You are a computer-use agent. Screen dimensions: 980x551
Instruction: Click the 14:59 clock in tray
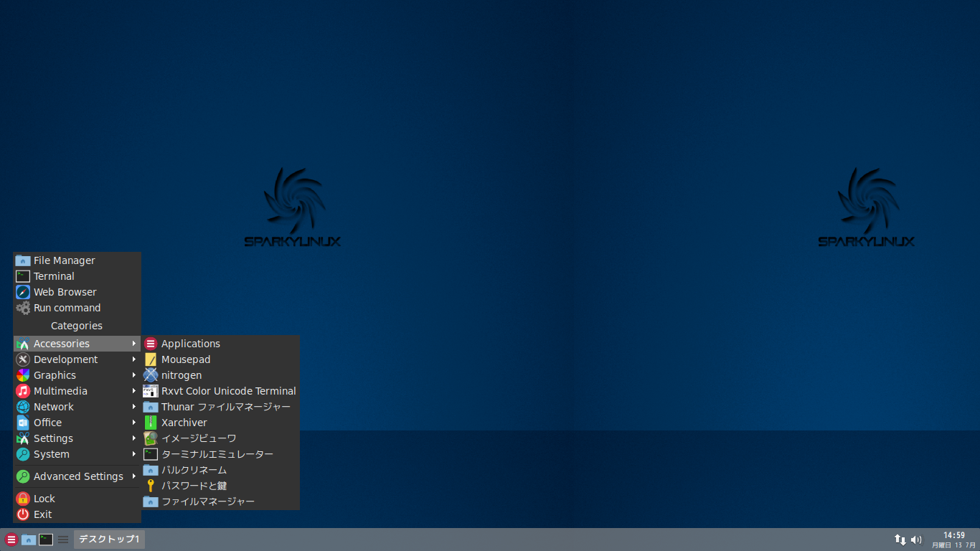coord(953,535)
